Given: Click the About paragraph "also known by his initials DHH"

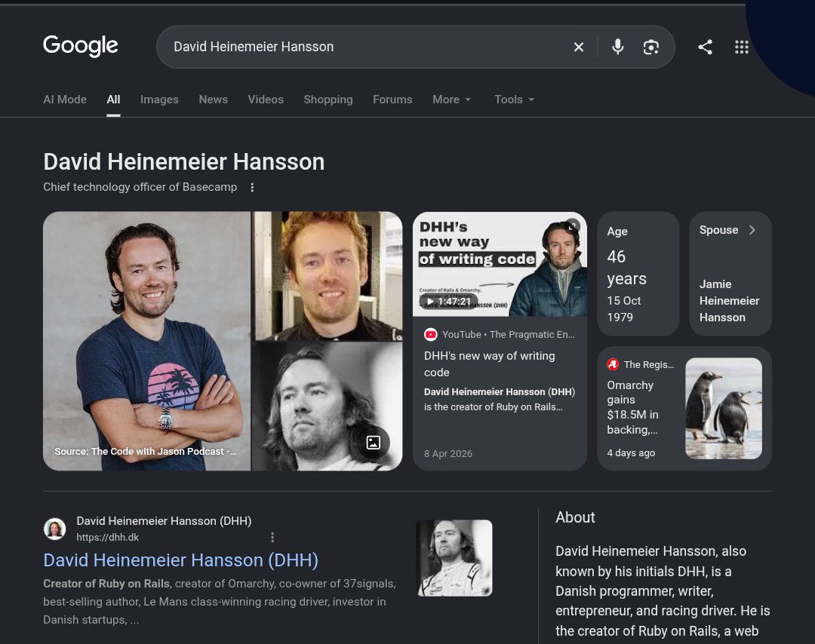Looking at the screenshot, I should coord(650,561).
